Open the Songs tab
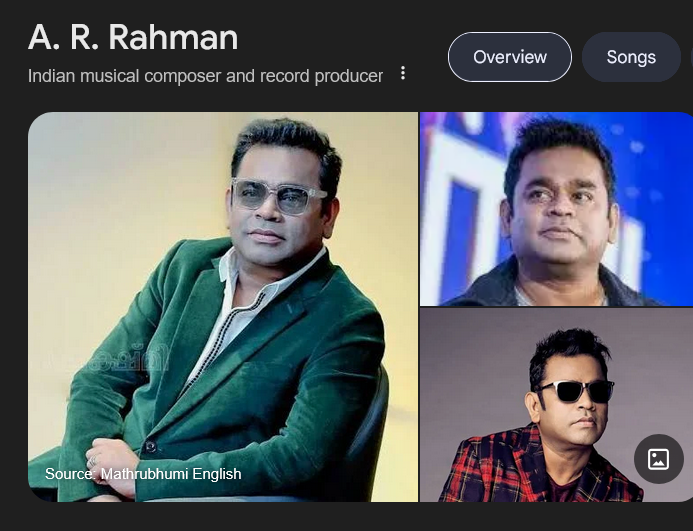 pos(631,57)
